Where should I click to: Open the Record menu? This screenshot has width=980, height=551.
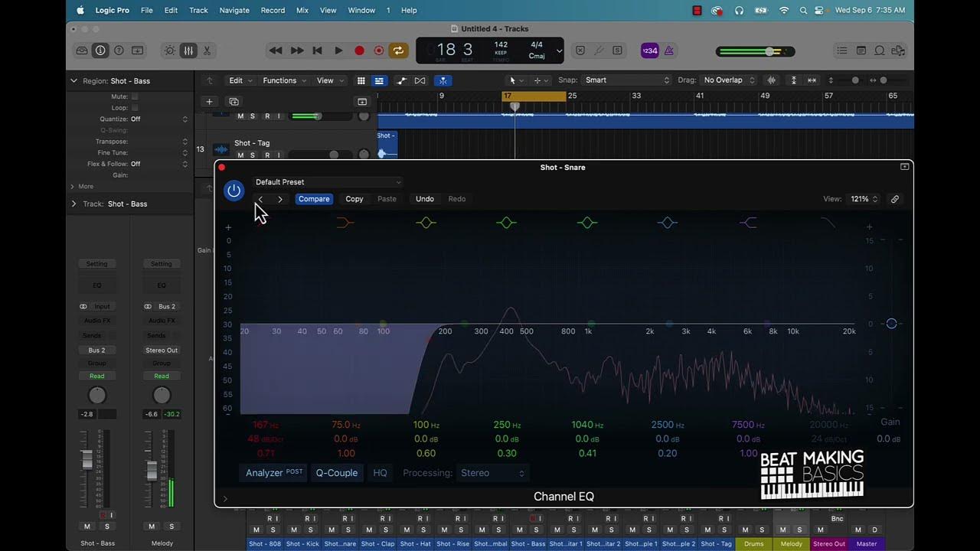coord(273,10)
